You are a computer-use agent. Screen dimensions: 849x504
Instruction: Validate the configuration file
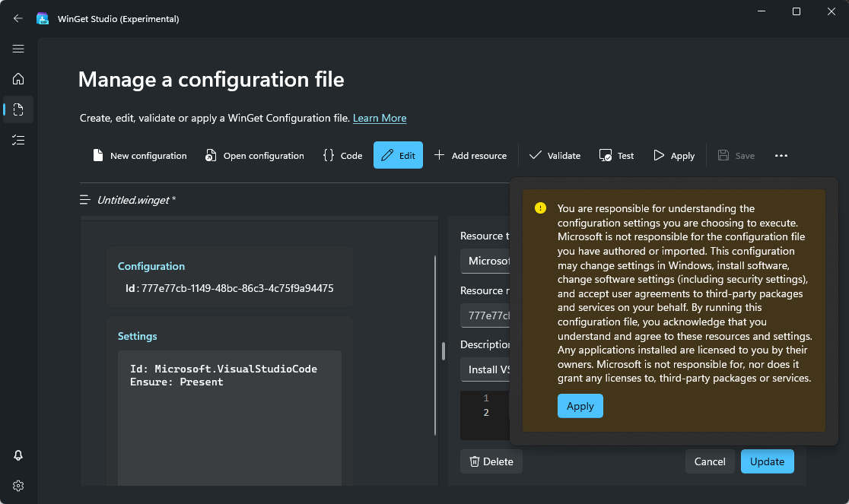point(555,155)
